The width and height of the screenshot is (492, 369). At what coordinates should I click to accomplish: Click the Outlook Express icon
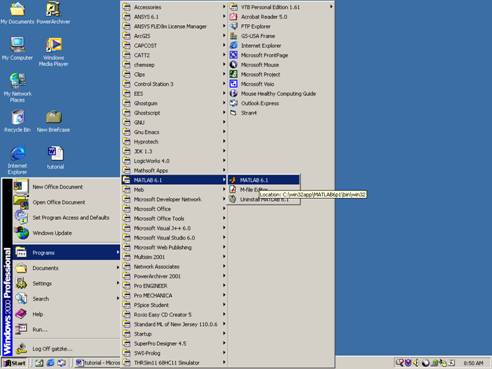(x=234, y=103)
